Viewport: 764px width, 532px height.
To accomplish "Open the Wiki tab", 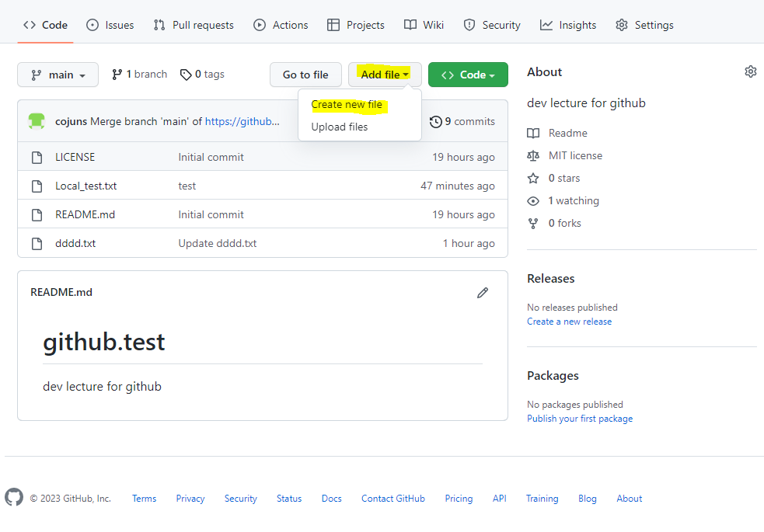I will point(424,25).
